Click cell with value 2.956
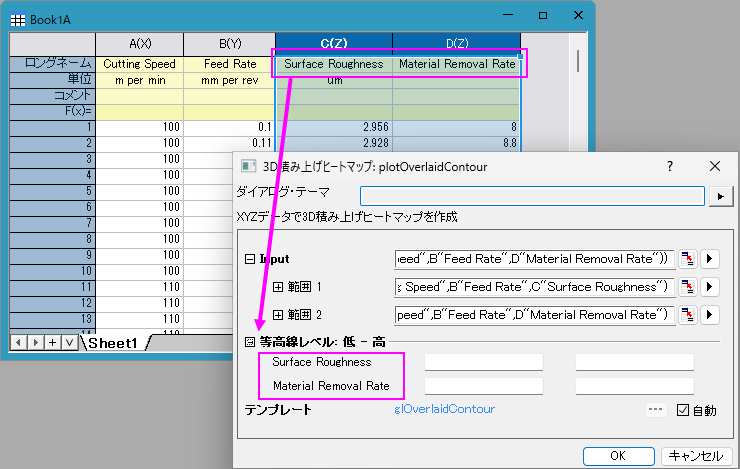Screen dimensions: 740x469 pos(334,127)
